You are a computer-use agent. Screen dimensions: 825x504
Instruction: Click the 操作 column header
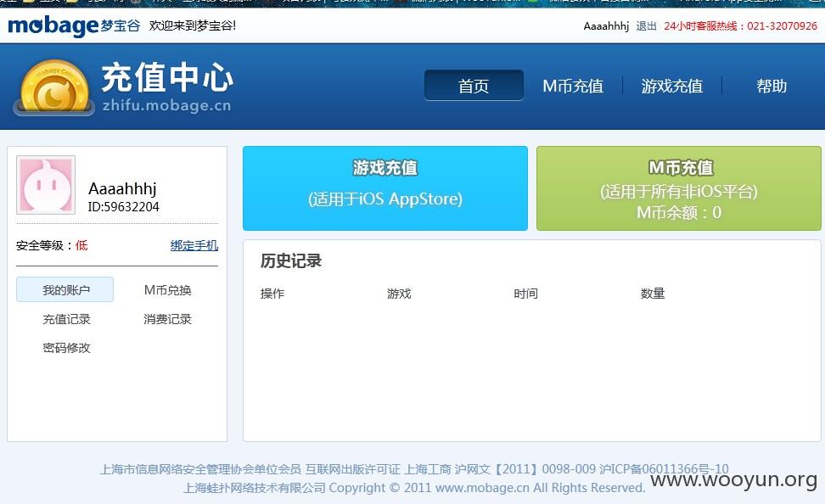click(272, 294)
